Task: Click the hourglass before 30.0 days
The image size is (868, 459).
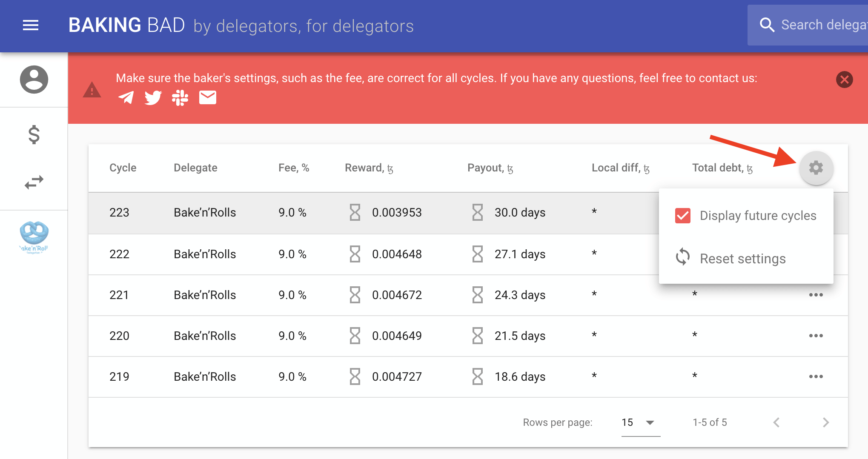Action: click(478, 212)
